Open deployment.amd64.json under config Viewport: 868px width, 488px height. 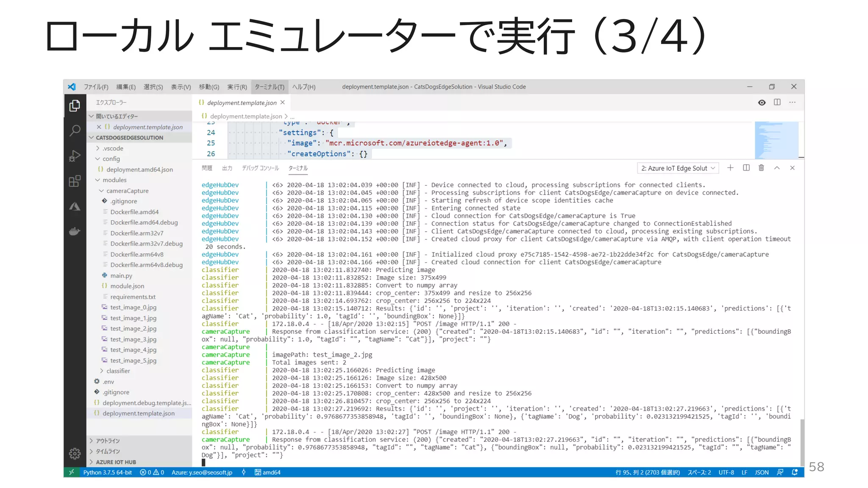(139, 169)
